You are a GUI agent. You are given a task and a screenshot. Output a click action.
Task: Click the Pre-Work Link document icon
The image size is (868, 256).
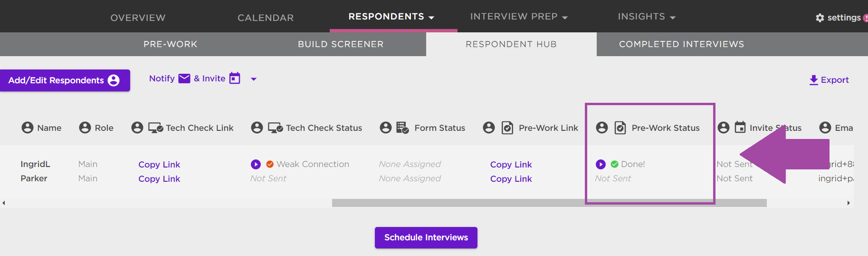click(x=507, y=128)
